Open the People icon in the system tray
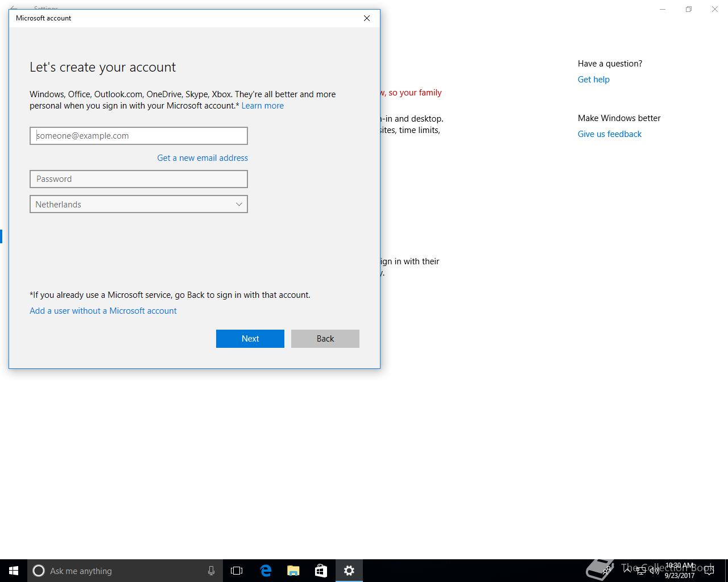This screenshot has height=582, width=728. [x=607, y=570]
